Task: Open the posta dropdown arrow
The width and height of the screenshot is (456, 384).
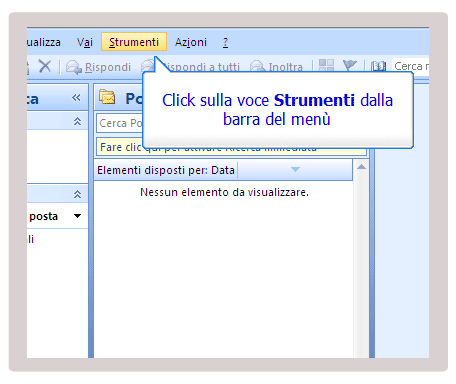Action: point(77,216)
